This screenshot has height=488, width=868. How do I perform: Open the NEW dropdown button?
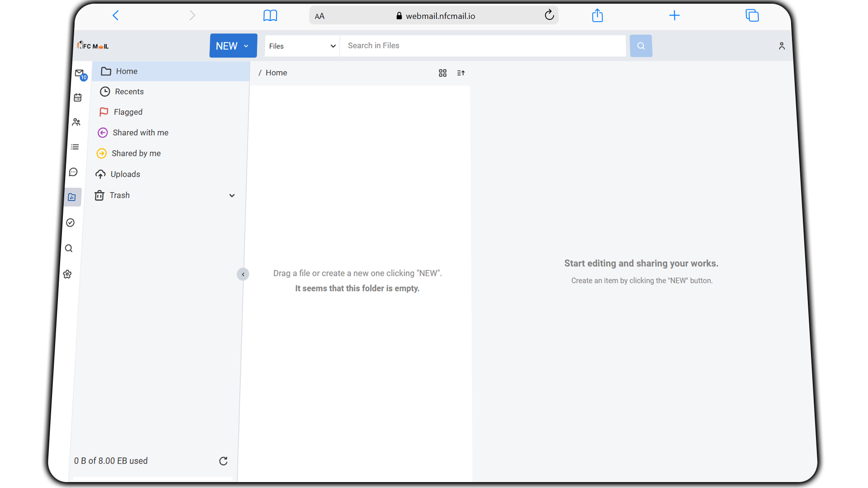tap(233, 46)
